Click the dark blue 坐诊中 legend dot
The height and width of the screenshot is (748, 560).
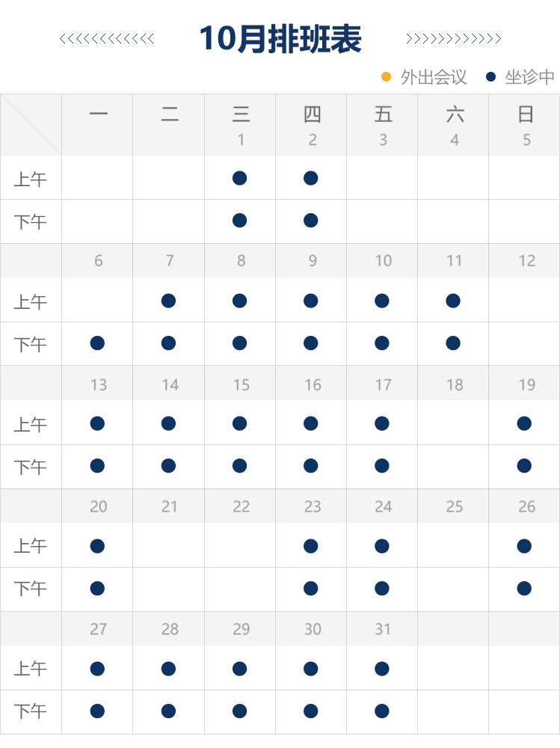tap(491, 77)
